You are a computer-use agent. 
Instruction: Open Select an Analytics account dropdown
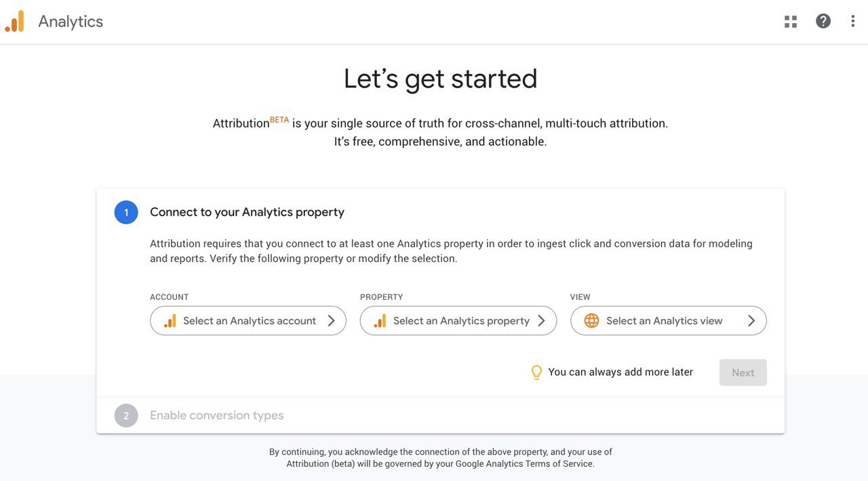[248, 321]
